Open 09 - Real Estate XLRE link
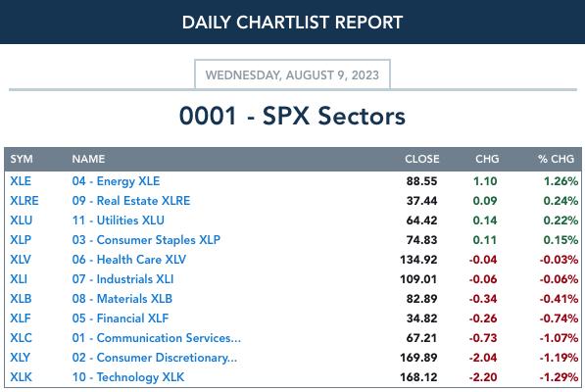The width and height of the screenshot is (585, 392). [x=131, y=201]
